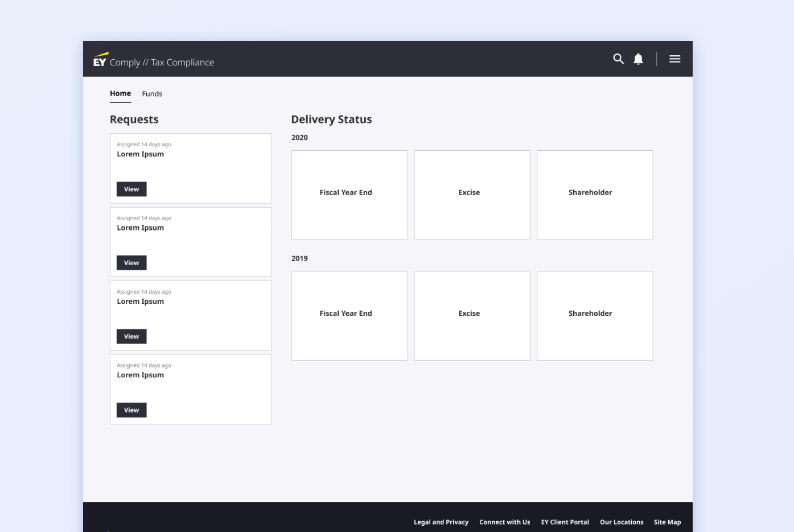Viewport: 794px width, 532px height.
Task: Click the Delivery Status heading
Action: tap(331, 119)
